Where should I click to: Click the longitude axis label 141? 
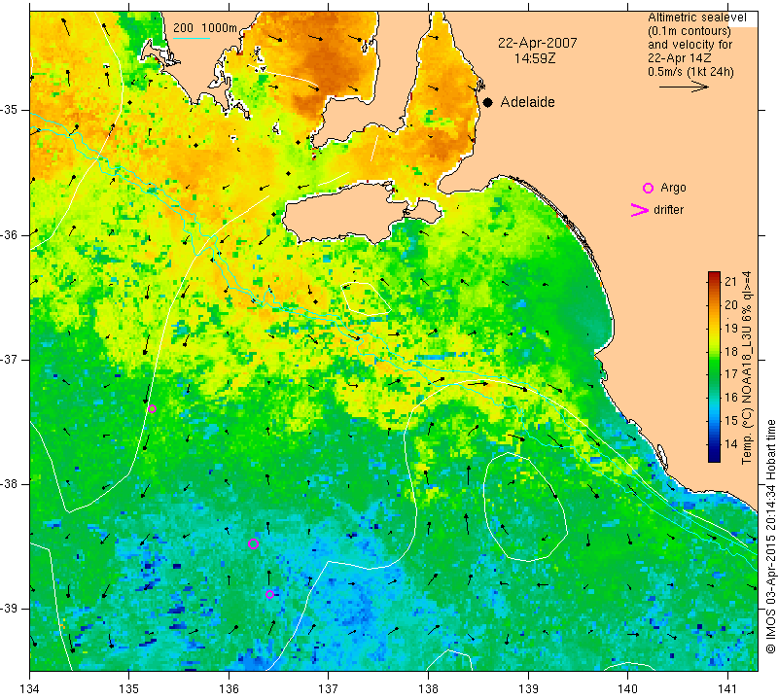pos(727,688)
